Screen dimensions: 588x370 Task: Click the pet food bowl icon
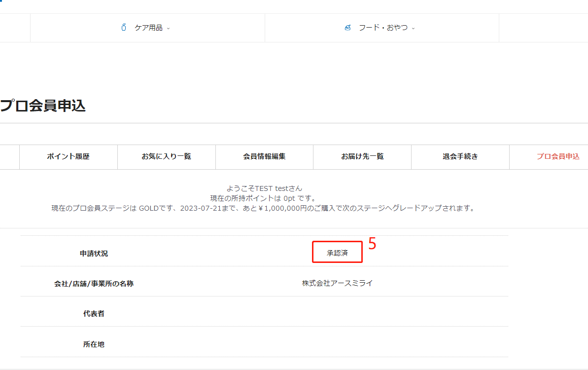click(x=348, y=28)
